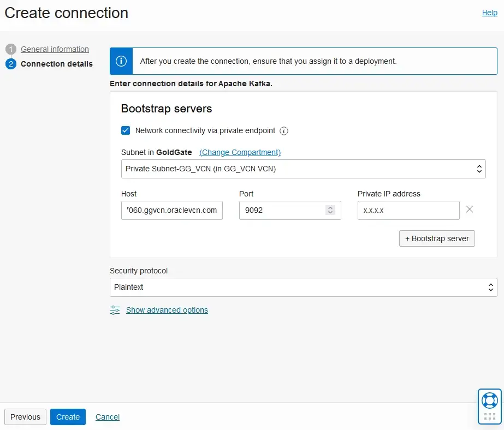Select Connection details step

57,64
